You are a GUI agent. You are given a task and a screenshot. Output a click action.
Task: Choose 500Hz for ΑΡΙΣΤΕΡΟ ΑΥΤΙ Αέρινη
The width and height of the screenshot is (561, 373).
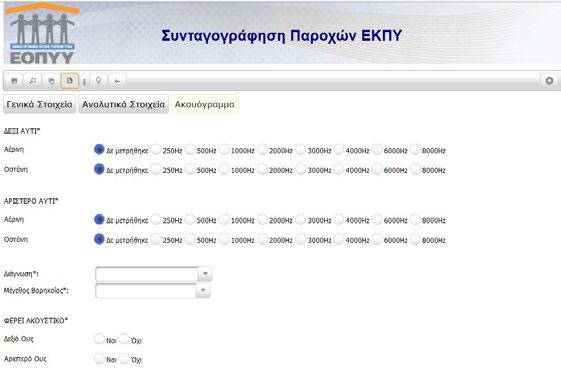190,219
